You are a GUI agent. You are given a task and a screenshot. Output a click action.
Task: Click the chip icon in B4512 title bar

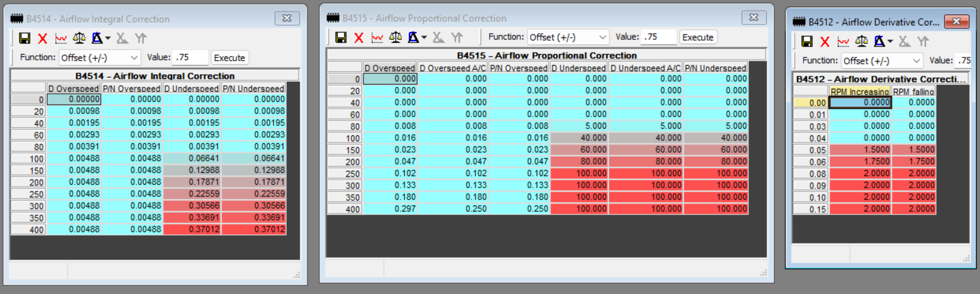tap(799, 22)
